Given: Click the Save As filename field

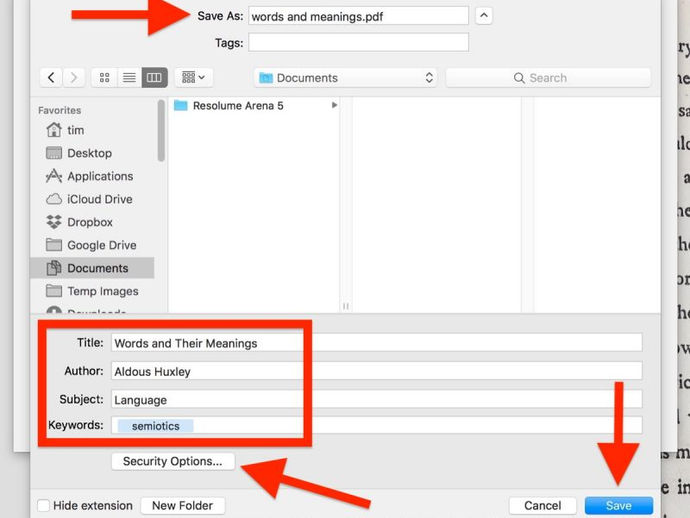Looking at the screenshot, I should (358, 16).
